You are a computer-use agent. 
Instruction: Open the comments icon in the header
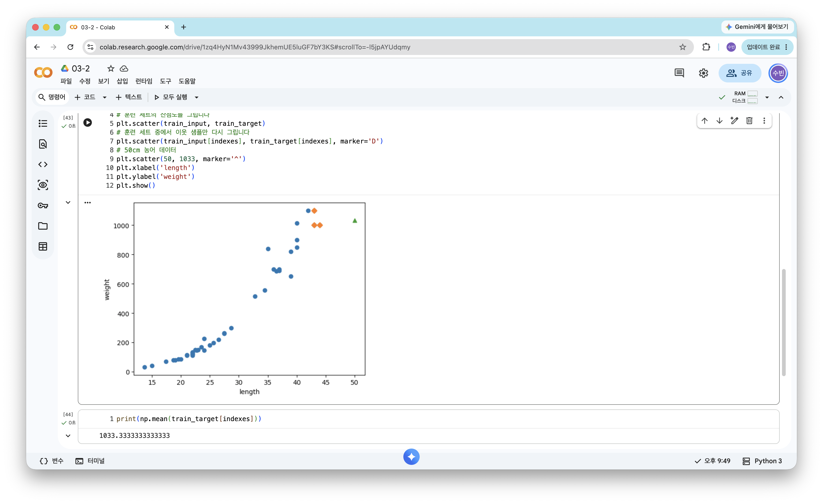[x=679, y=73]
